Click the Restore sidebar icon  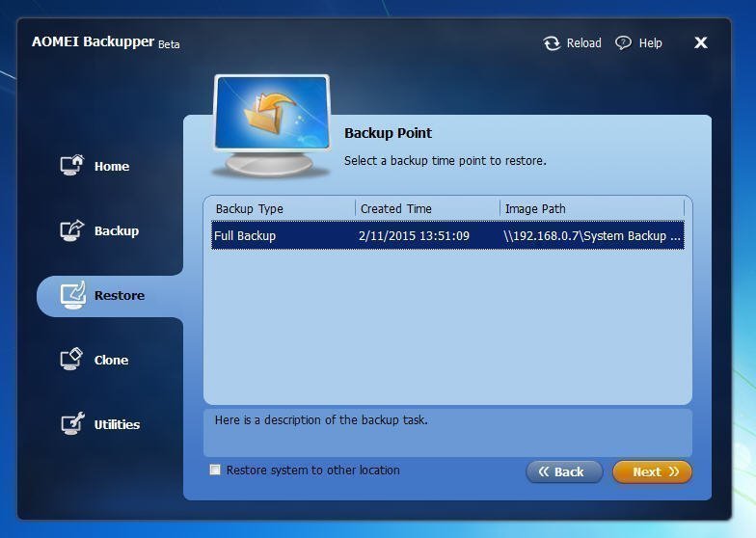(73, 295)
